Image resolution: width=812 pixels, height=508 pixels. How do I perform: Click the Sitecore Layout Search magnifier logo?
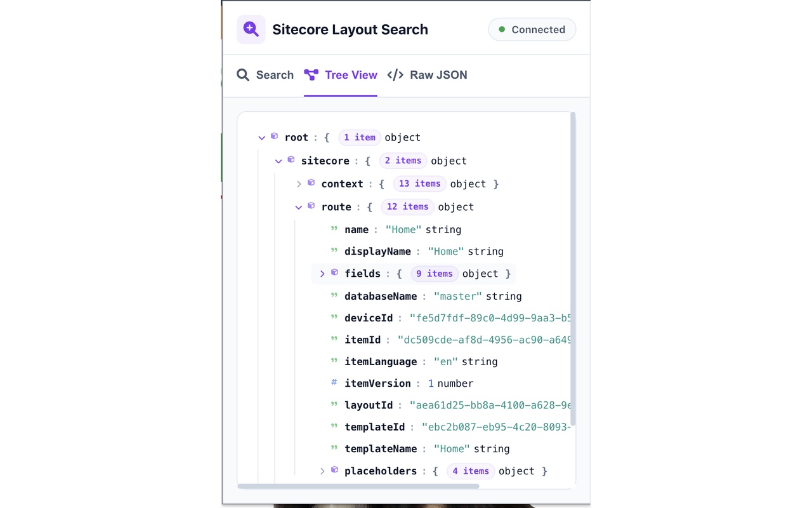[x=251, y=29]
